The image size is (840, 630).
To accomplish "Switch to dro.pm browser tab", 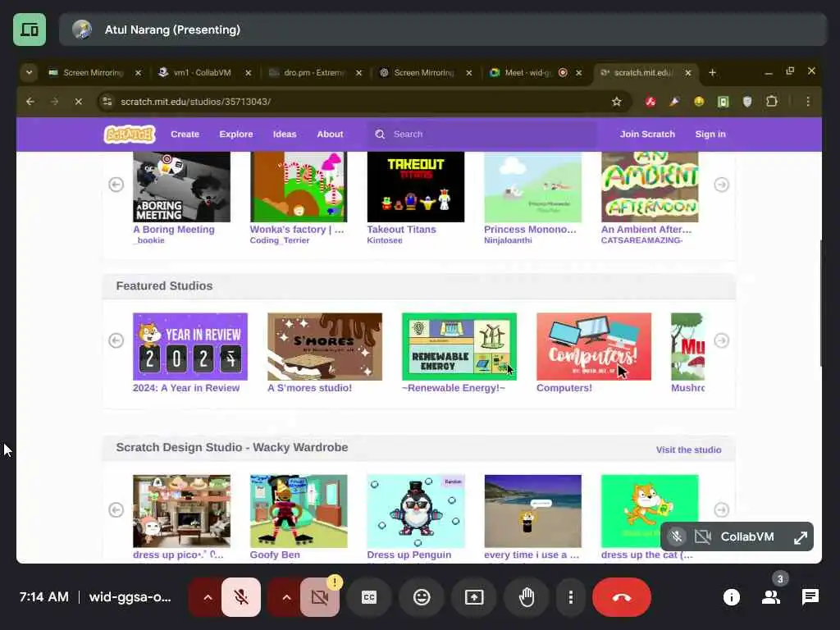I will click(x=314, y=72).
